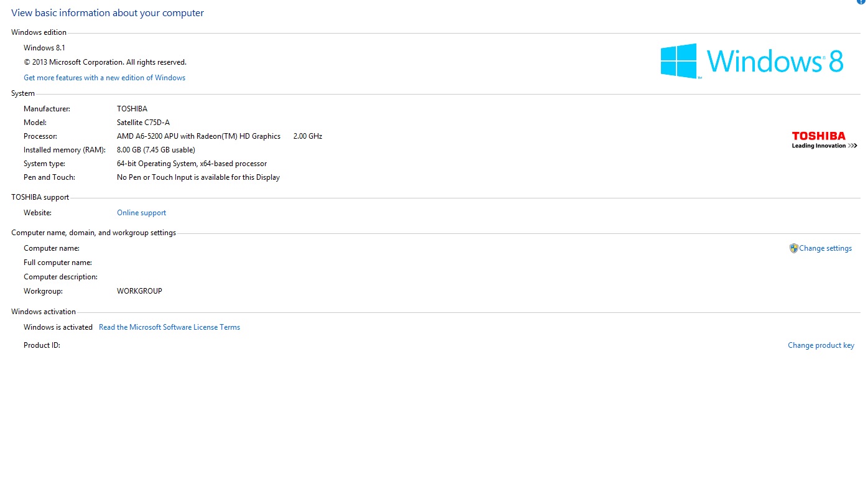868x489 pixels.
Task: Open Get more features with a new edition link
Action: coord(104,78)
